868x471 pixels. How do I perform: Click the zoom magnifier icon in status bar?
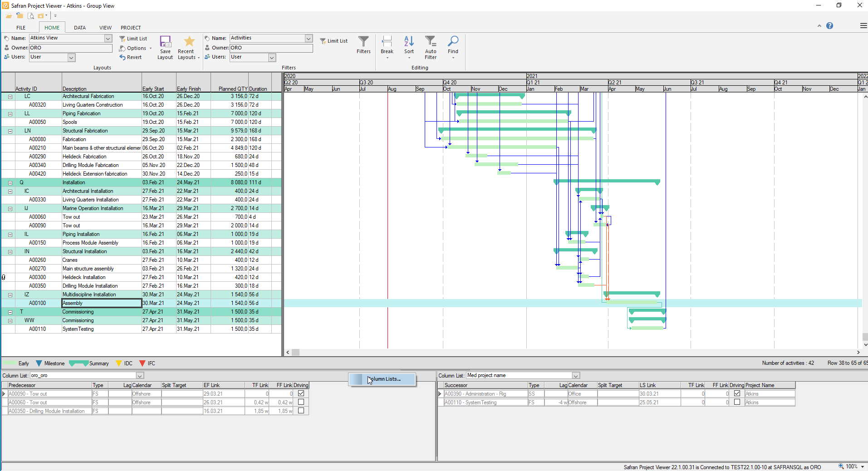tap(841, 466)
